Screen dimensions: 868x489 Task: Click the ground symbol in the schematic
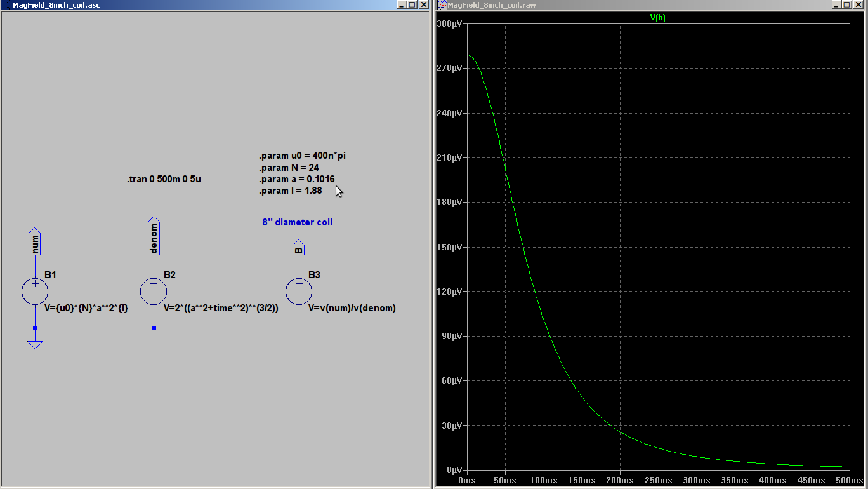(x=35, y=344)
